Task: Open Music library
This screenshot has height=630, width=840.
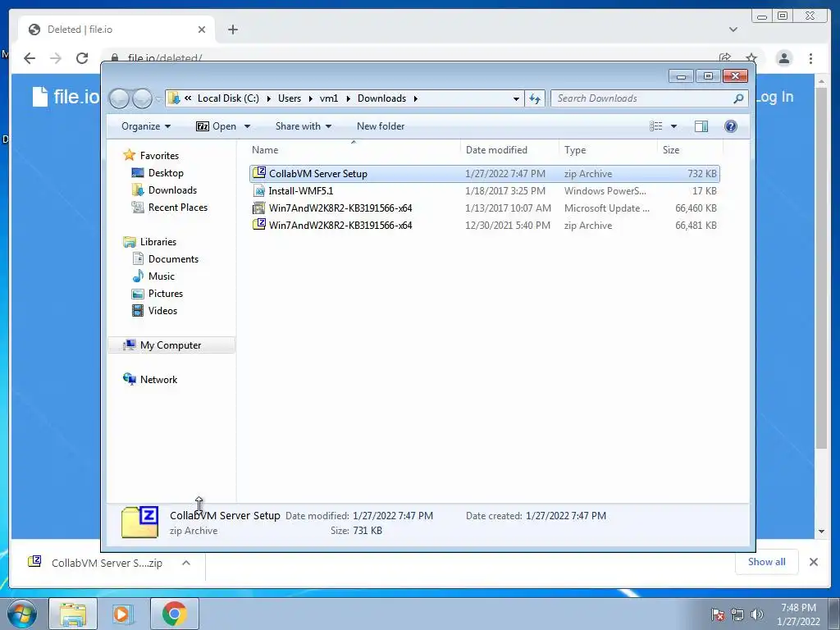Action: pyautogui.click(x=162, y=276)
